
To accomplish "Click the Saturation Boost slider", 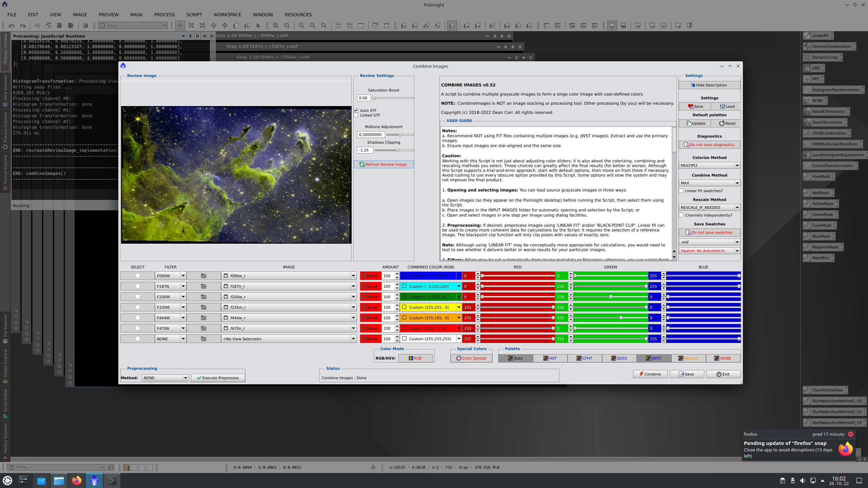I will click(x=393, y=98).
